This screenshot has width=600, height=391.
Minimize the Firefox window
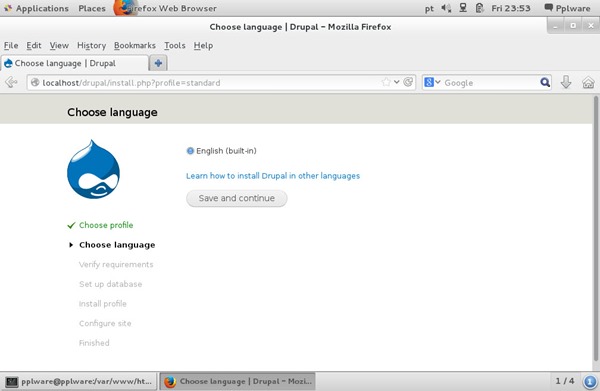pyautogui.click(x=555, y=26)
